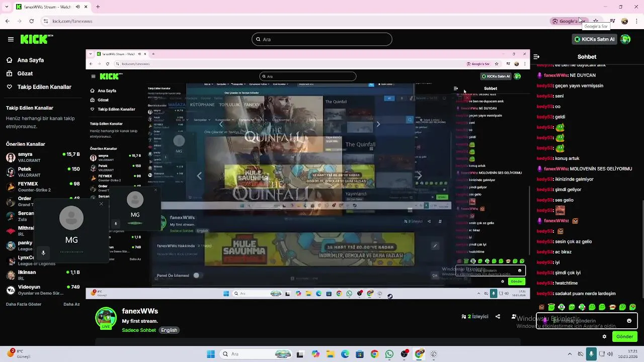This screenshot has width=644, height=362.
Task: Open the volume control in the system tray
Action: pyautogui.click(x=610, y=354)
